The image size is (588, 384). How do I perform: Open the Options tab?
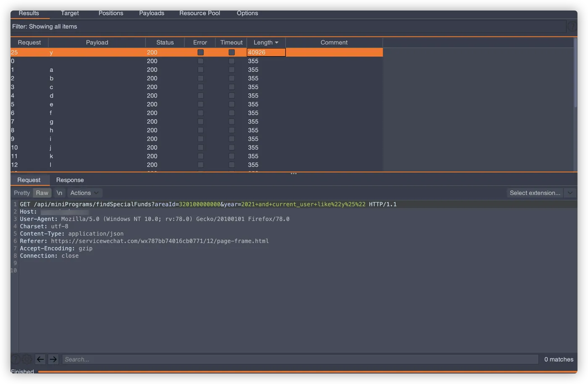(247, 13)
